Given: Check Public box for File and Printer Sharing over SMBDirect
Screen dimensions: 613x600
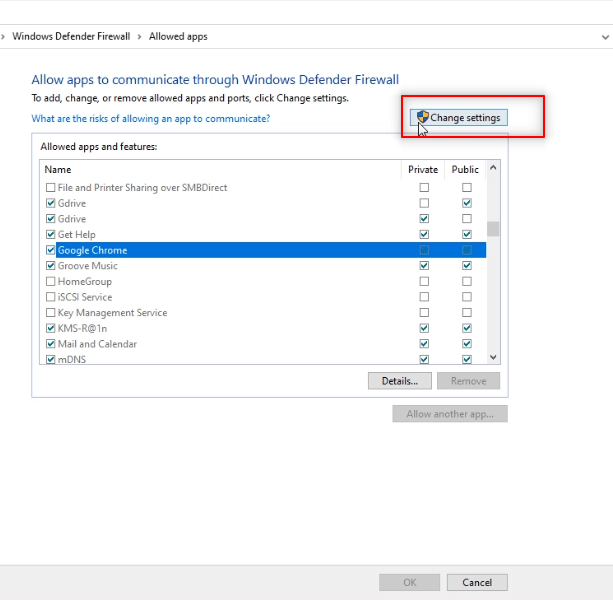Looking at the screenshot, I should coord(467,188).
